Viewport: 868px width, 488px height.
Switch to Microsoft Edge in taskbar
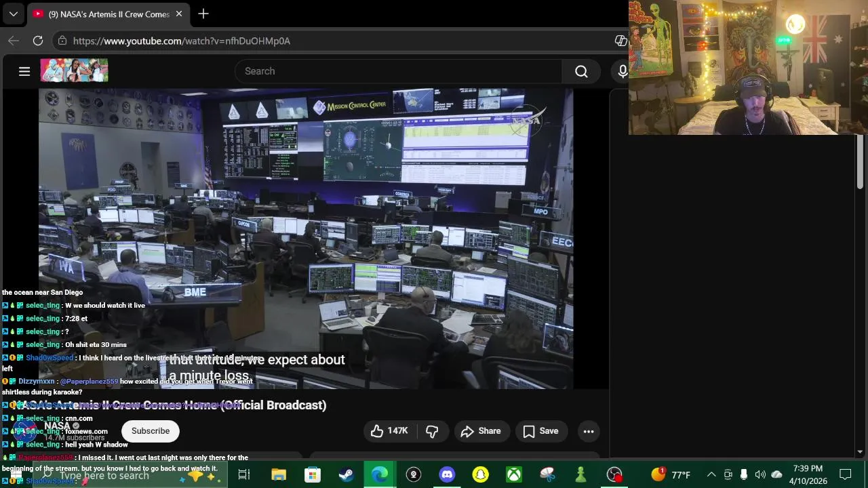pyautogui.click(x=380, y=474)
